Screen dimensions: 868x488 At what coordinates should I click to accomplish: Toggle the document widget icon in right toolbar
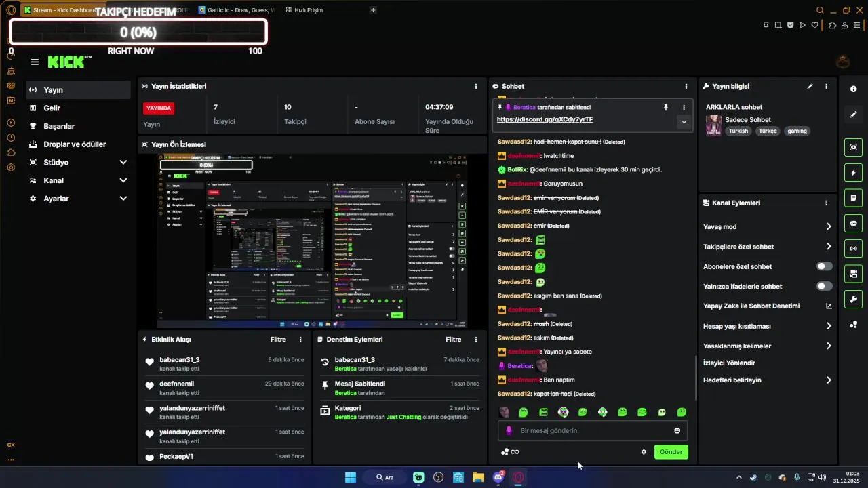click(853, 198)
